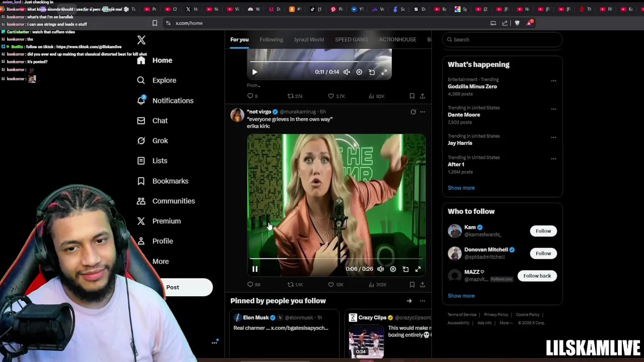
Task: Open the More menu in sidebar
Action: click(160, 261)
